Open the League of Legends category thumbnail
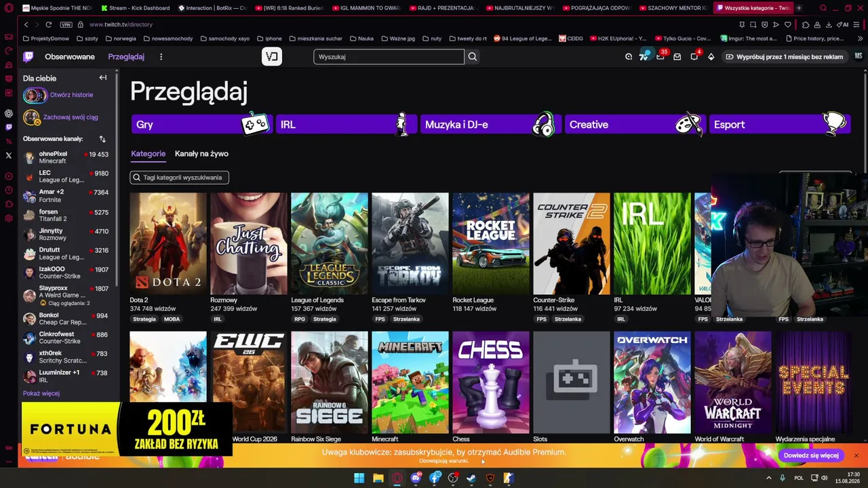The height and width of the screenshot is (488, 868). tap(330, 243)
